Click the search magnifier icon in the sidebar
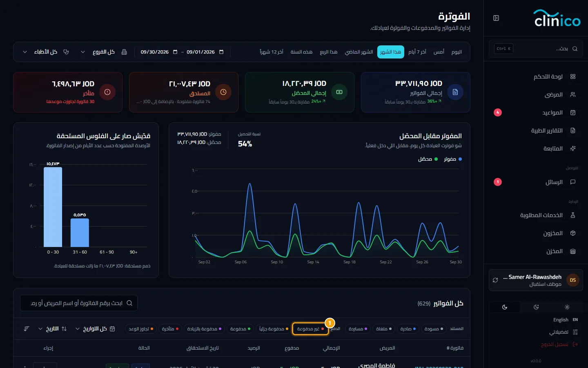 pos(575,49)
